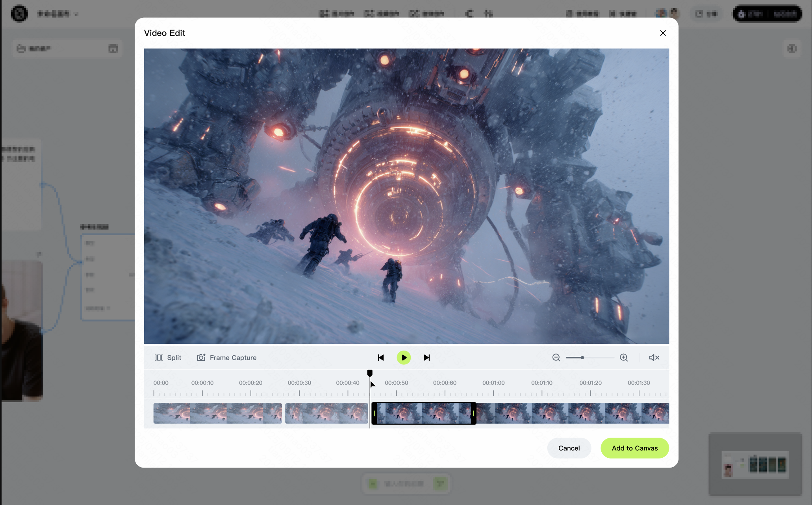Viewport: 812px width, 505px height.
Task: Click Add to Canvas
Action: point(634,448)
